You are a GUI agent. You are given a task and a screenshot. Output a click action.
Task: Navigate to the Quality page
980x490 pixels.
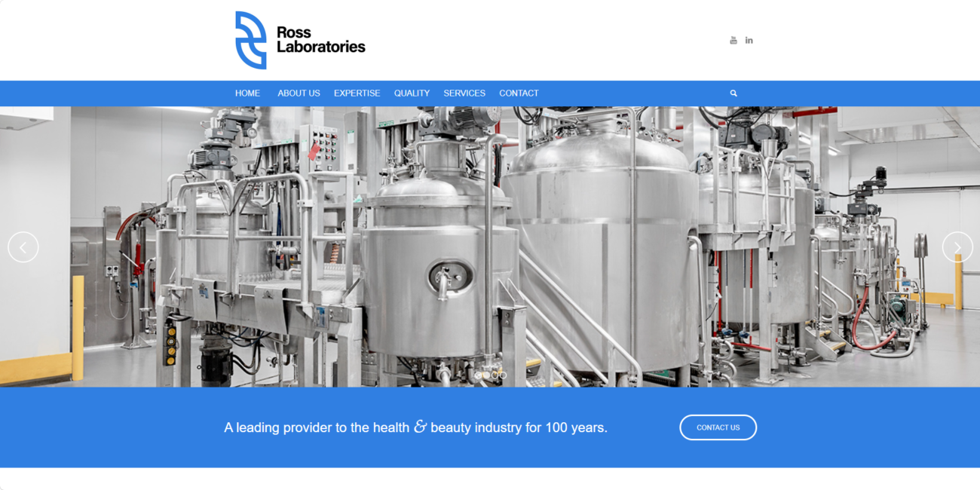pos(412,93)
